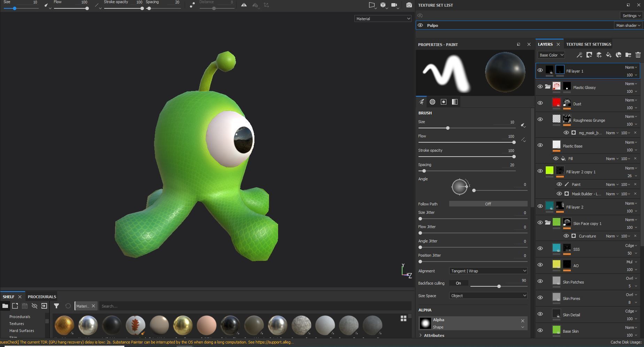Open the viewport mode cube menu
644x347 pixels.
tap(383, 5)
